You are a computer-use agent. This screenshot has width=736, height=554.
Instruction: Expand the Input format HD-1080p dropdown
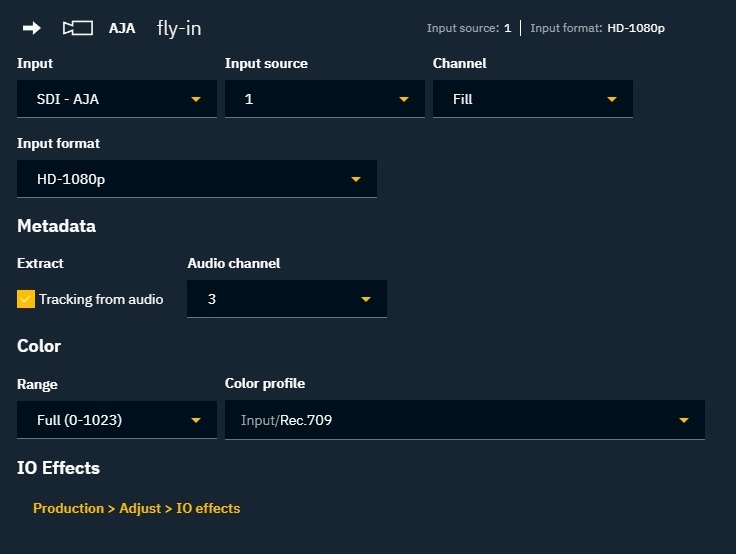(197, 179)
